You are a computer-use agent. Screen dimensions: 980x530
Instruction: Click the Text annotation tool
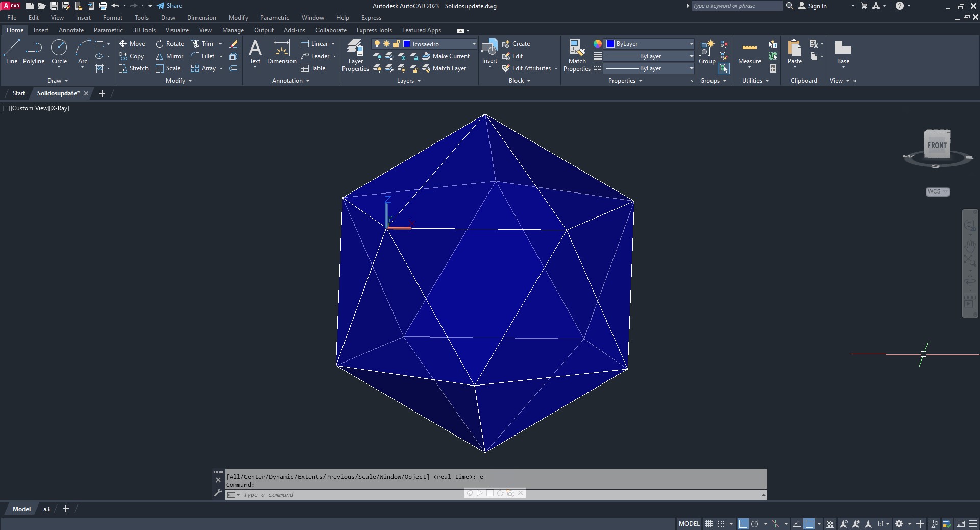click(x=255, y=52)
